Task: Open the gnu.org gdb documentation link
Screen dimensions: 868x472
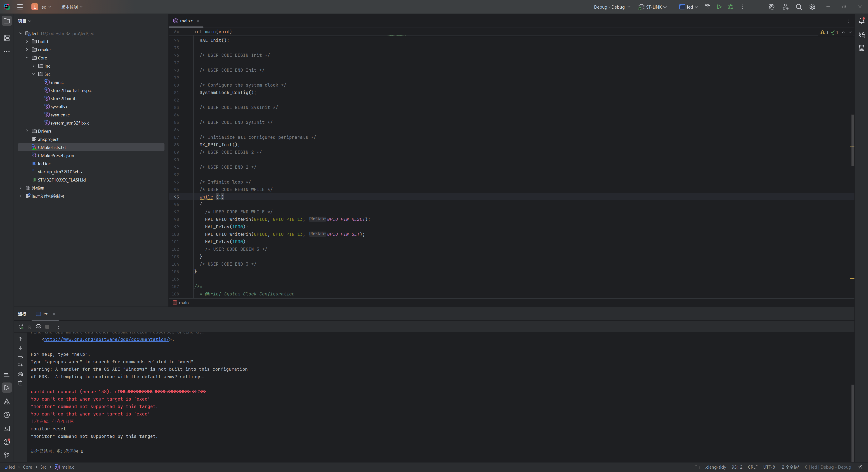Action: click(x=106, y=339)
